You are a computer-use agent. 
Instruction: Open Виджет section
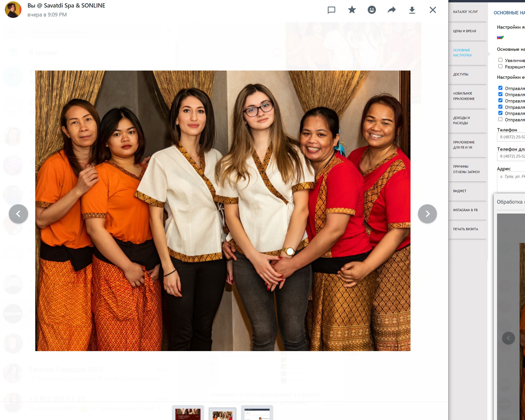[x=467, y=191]
